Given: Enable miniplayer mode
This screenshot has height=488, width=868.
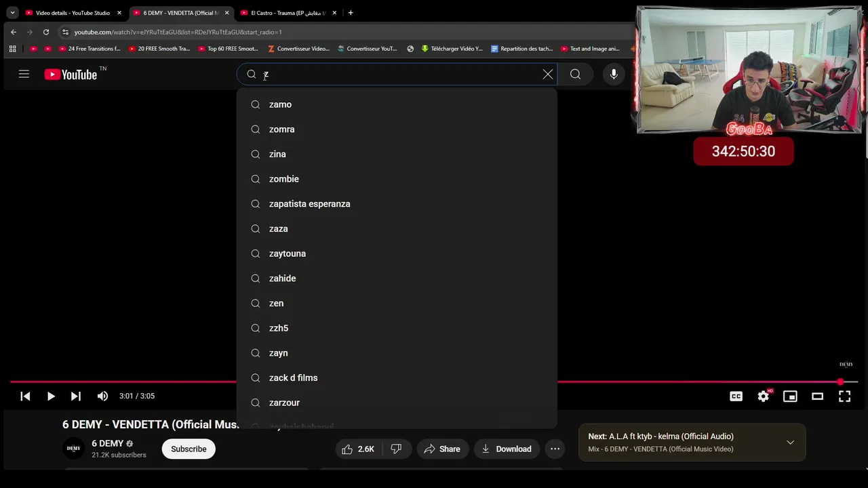Looking at the screenshot, I should click(790, 396).
